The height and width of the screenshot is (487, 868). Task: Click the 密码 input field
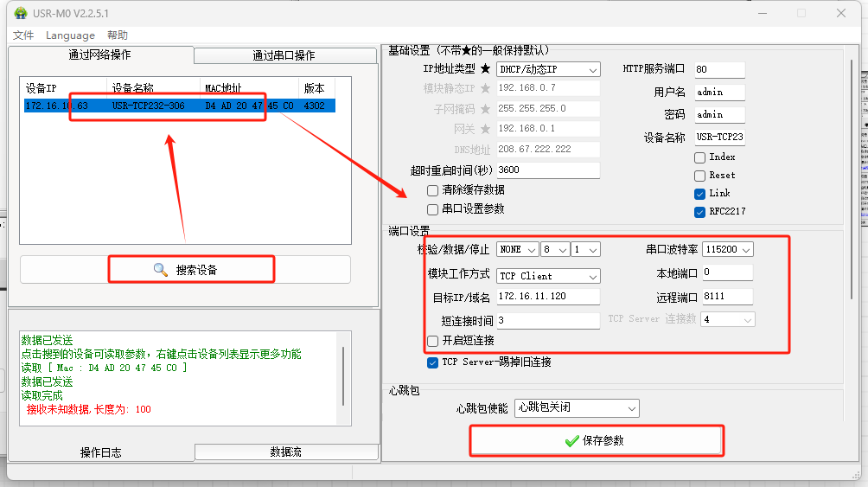click(x=719, y=115)
